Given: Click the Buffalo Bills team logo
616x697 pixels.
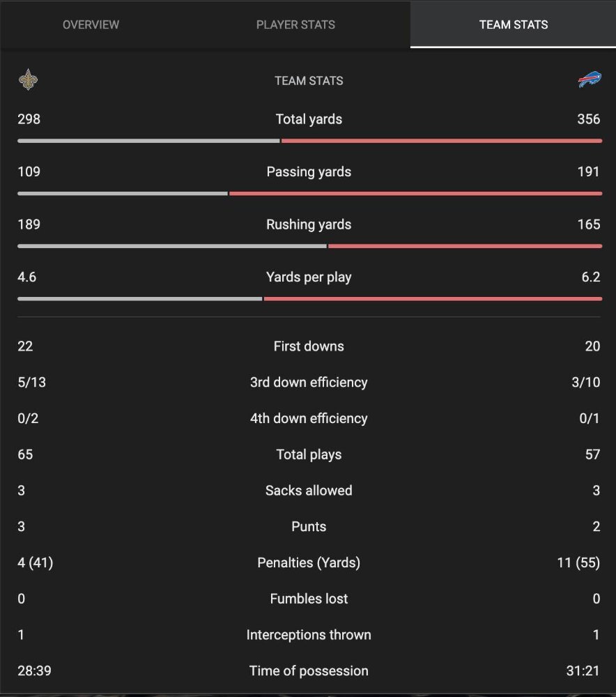Looking at the screenshot, I should [x=590, y=80].
